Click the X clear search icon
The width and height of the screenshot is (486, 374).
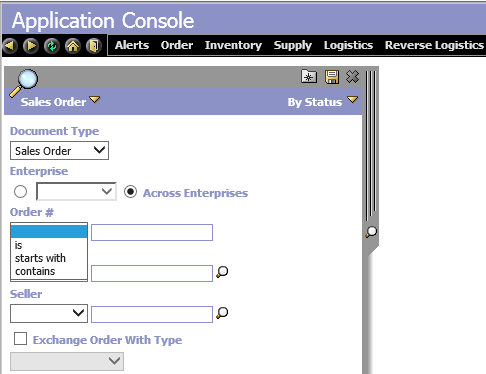point(352,77)
